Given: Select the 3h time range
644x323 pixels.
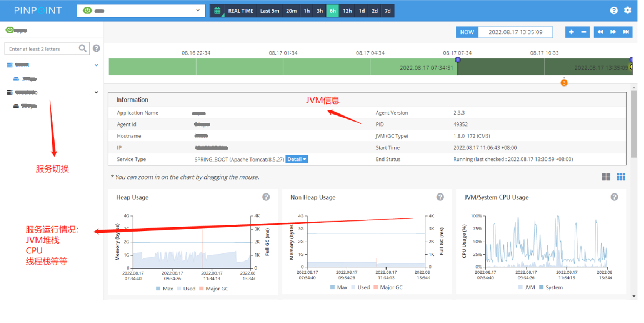Looking at the screenshot, I should pyautogui.click(x=320, y=11).
